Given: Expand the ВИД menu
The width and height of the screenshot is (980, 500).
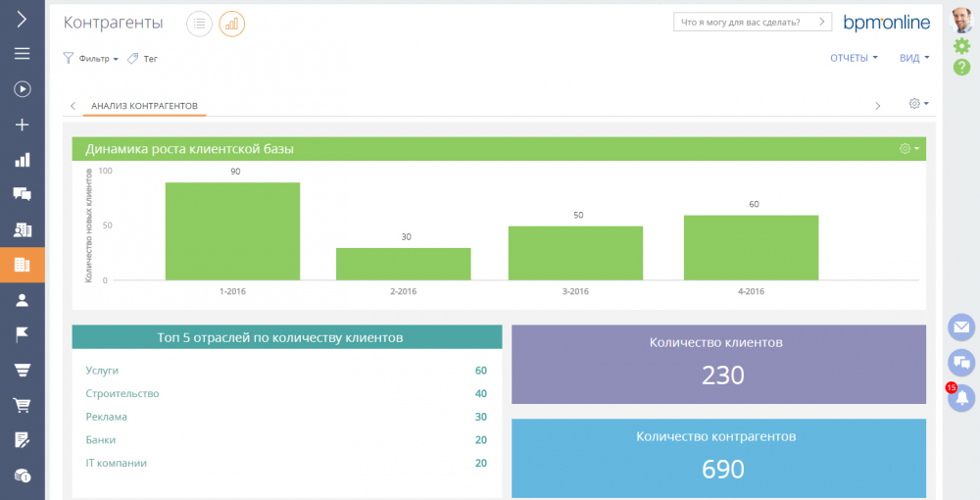Looking at the screenshot, I should click(x=913, y=58).
